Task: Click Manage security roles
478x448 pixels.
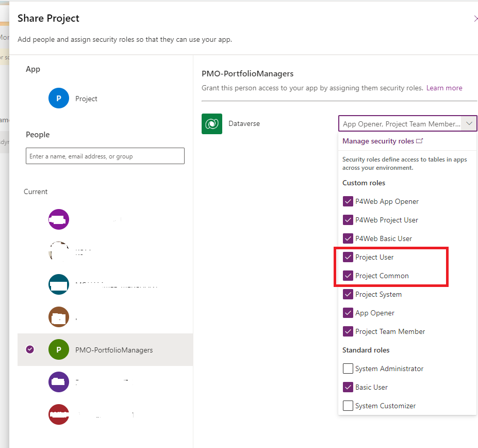Action: click(379, 140)
